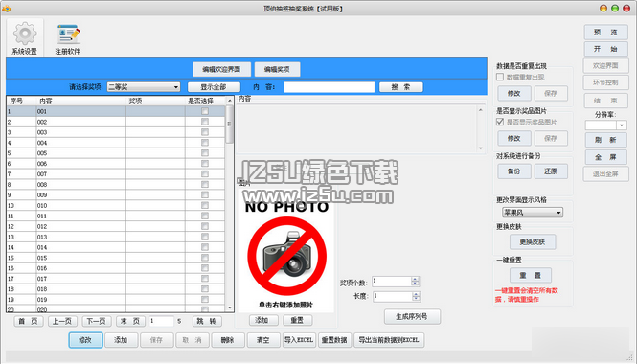
Task: Click the 刷新 button
Action: click(x=605, y=140)
